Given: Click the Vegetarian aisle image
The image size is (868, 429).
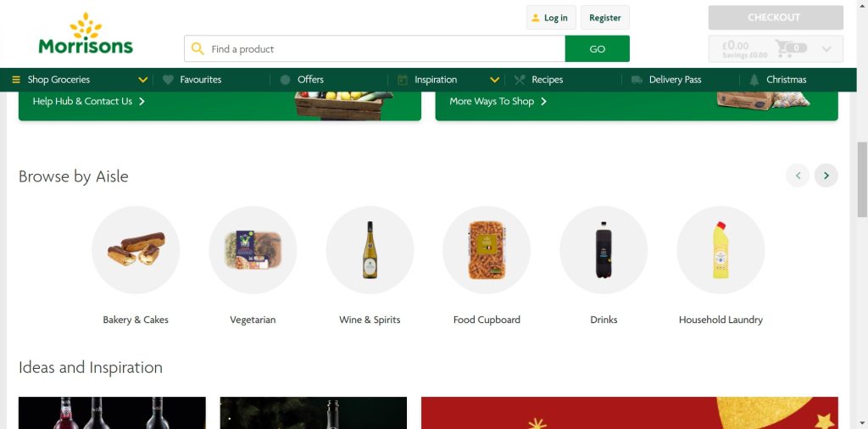Looking at the screenshot, I should coord(253,250).
